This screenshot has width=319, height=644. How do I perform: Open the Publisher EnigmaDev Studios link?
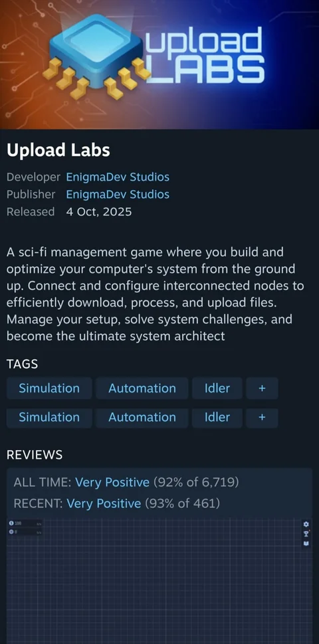(118, 195)
